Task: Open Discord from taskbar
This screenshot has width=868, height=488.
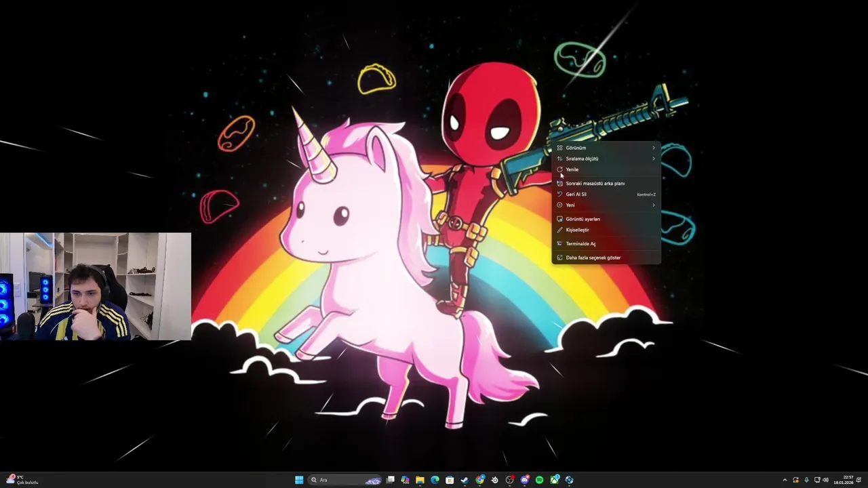Action: pyautogui.click(x=525, y=480)
